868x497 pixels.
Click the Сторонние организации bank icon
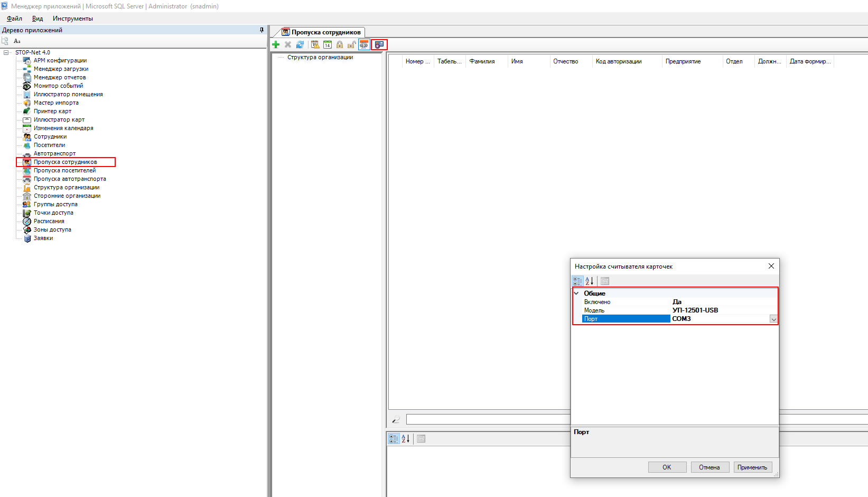27,196
